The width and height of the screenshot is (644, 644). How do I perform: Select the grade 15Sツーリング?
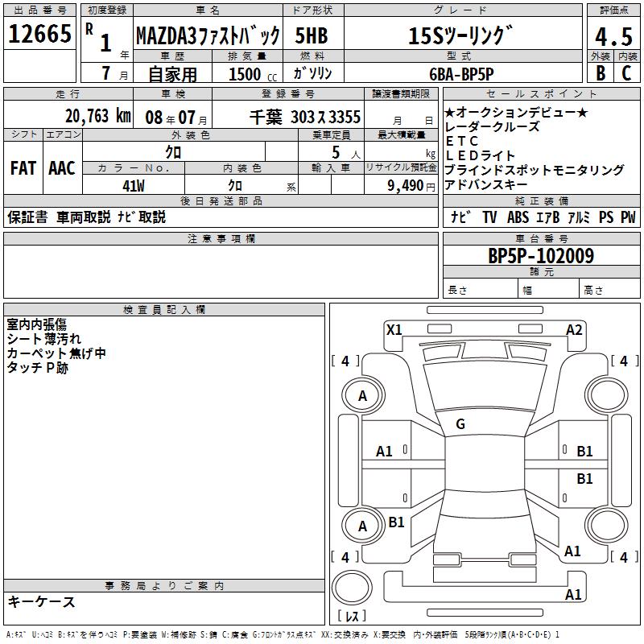coord(460,35)
